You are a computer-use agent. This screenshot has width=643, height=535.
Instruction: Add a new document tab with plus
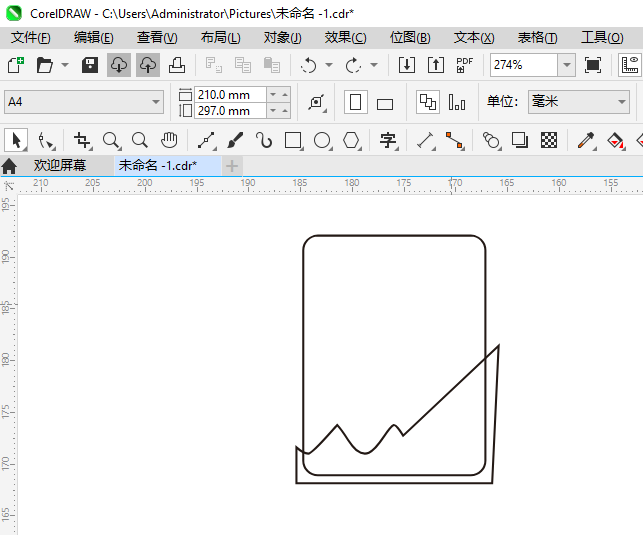click(232, 166)
